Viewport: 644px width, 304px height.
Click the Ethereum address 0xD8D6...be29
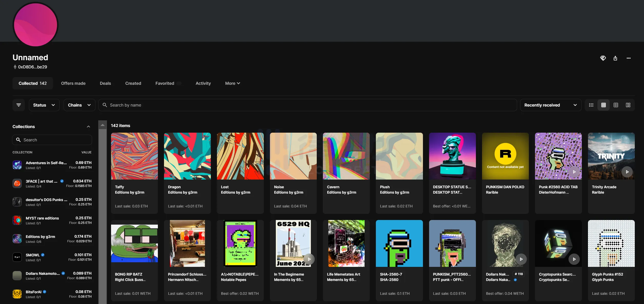point(32,67)
